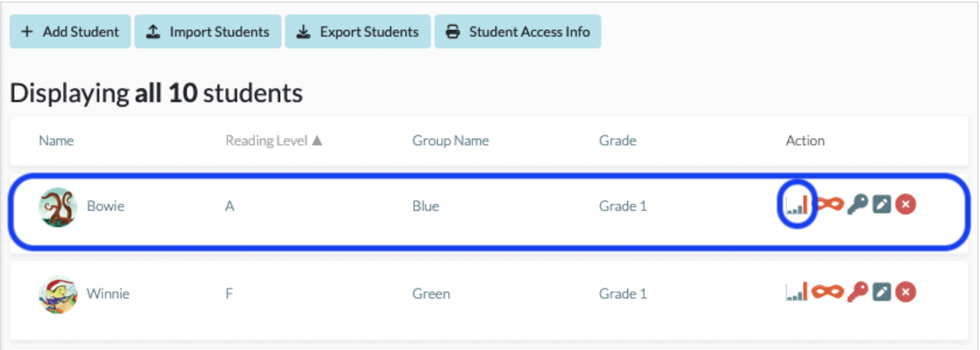Click the Add Student button
Screen dimensions: 980x350
[x=70, y=31]
